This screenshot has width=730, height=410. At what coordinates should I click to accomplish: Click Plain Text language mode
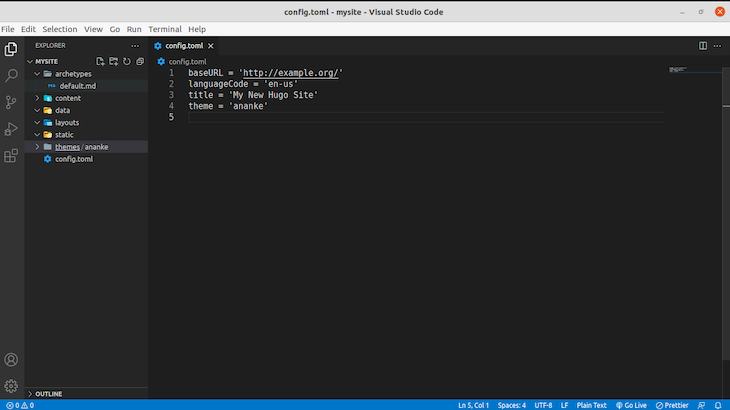tap(591, 405)
